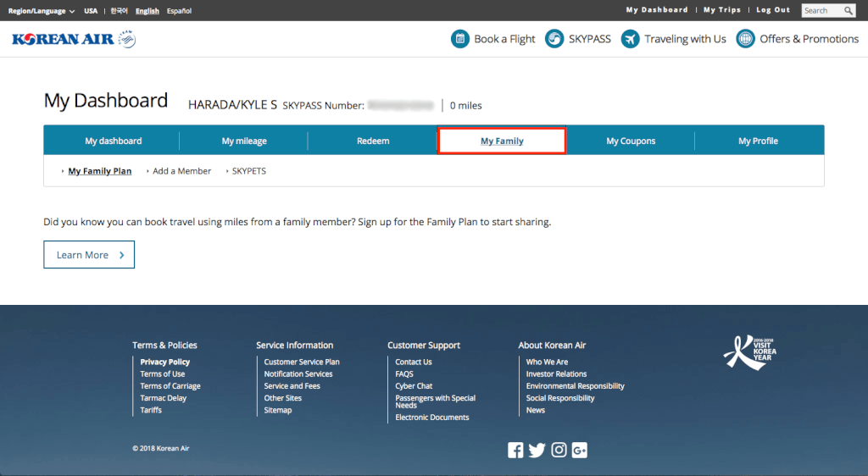Open the Korean Air Instagram icon
Screen dimensions: 868x476
coord(559,450)
